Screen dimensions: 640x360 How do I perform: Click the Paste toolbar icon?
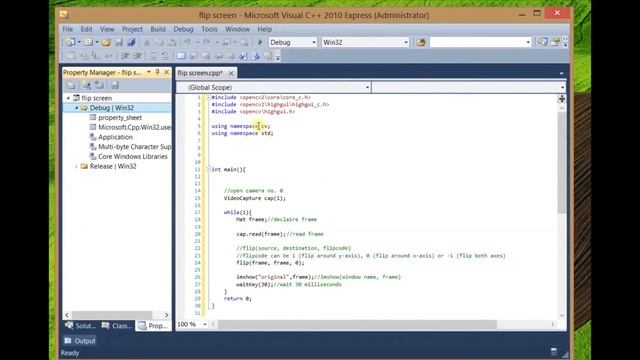[x=173, y=42]
